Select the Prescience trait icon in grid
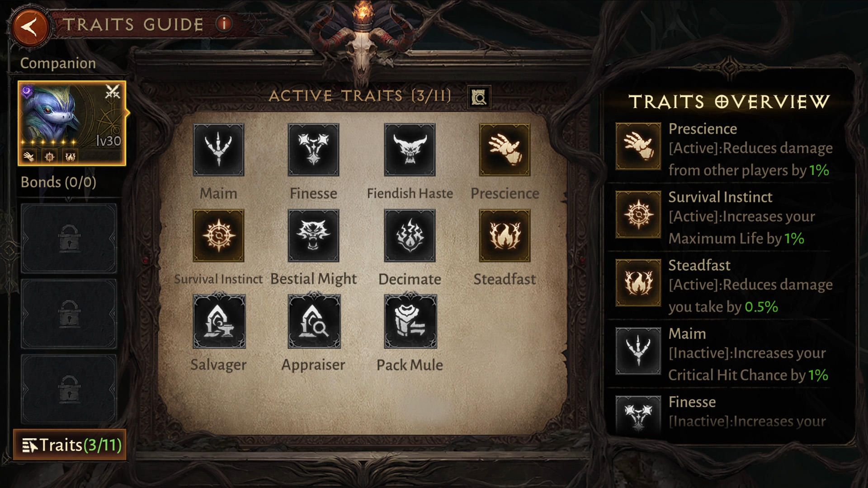This screenshot has width=868, height=488. pyautogui.click(x=505, y=150)
